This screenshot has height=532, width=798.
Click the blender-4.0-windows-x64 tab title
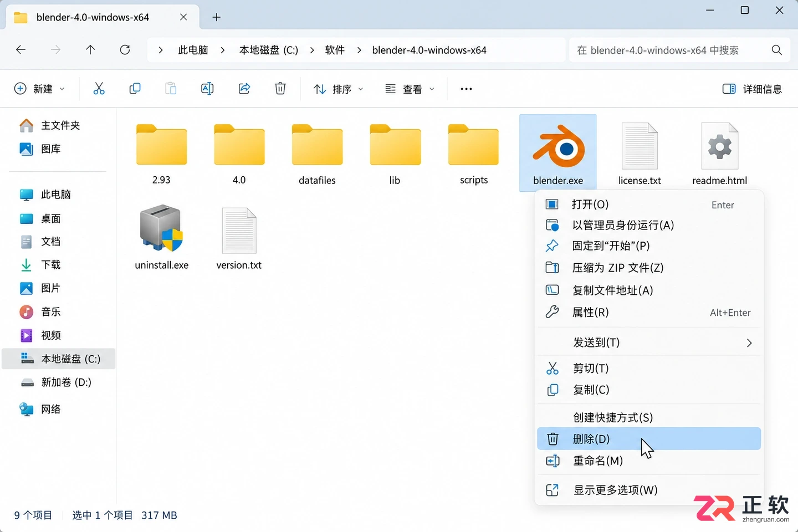(93, 17)
